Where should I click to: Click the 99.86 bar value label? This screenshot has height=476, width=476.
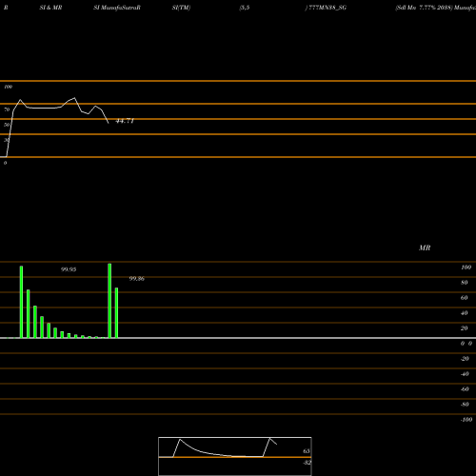137,279
